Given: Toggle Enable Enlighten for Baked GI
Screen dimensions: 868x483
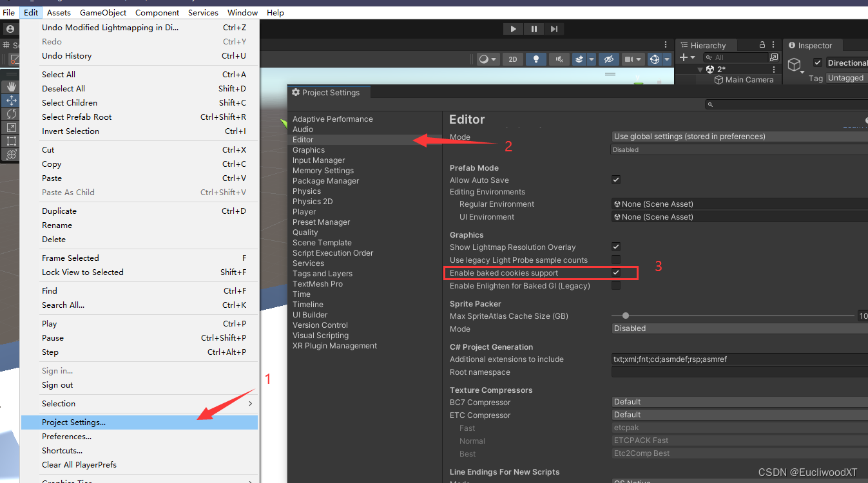Looking at the screenshot, I should pyautogui.click(x=616, y=285).
